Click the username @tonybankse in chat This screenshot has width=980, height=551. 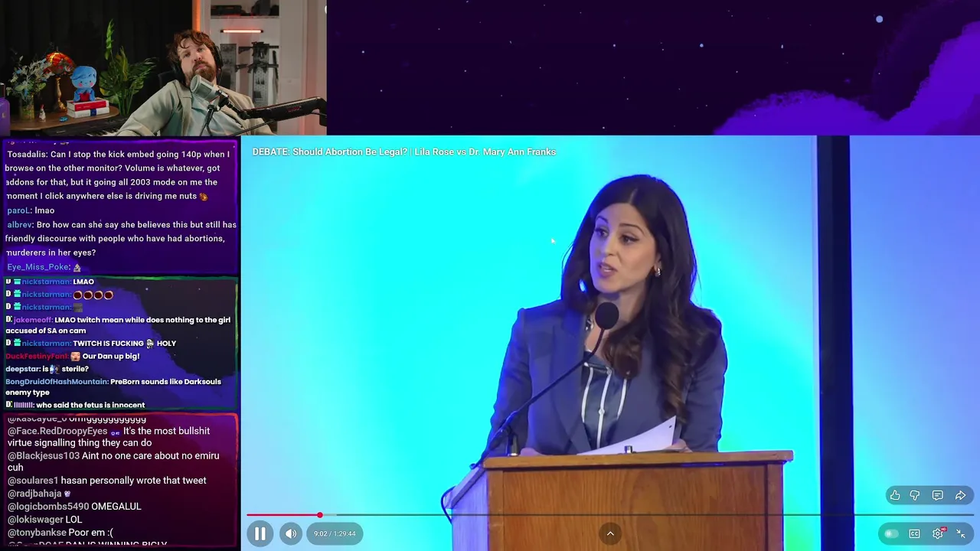coord(36,533)
